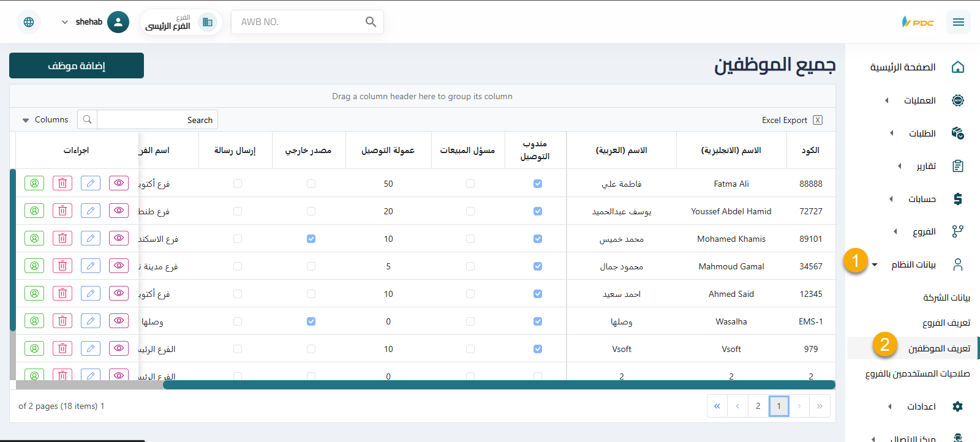Image resolution: width=980 pixels, height=442 pixels.
Task: Open بيانات الشركة submenu item
Action: pyautogui.click(x=946, y=298)
